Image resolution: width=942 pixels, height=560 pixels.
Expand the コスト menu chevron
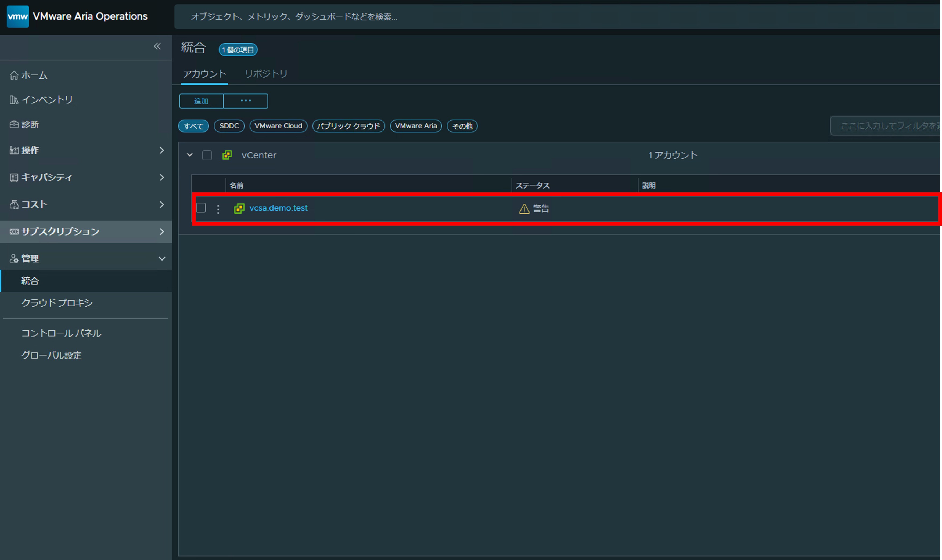click(x=162, y=205)
